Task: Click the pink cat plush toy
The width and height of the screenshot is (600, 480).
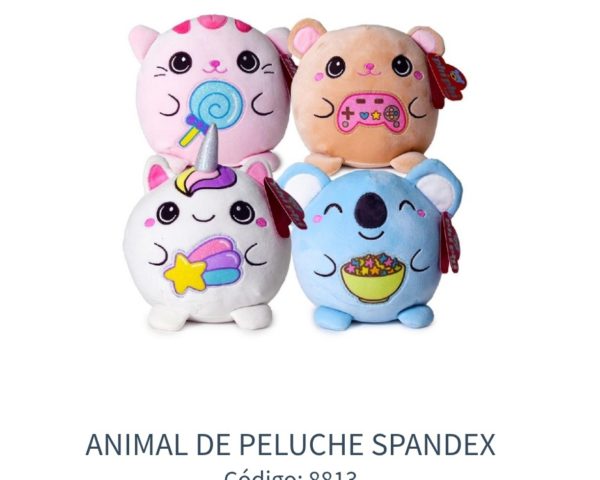Action: 212,90
